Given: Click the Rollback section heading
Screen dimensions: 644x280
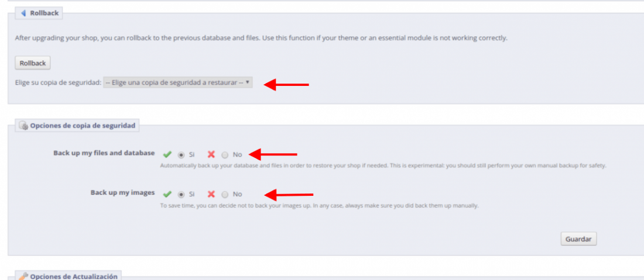Looking at the screenshot, I should [x=44, y=13].
